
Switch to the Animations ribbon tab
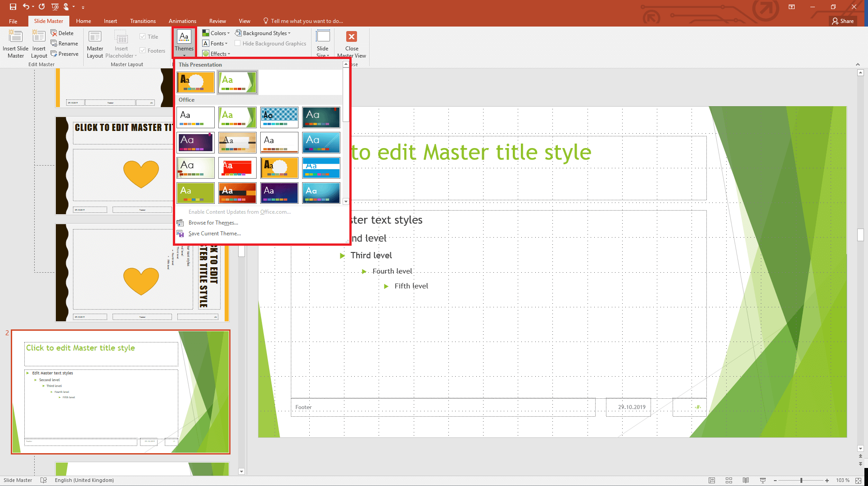[182, 21]
